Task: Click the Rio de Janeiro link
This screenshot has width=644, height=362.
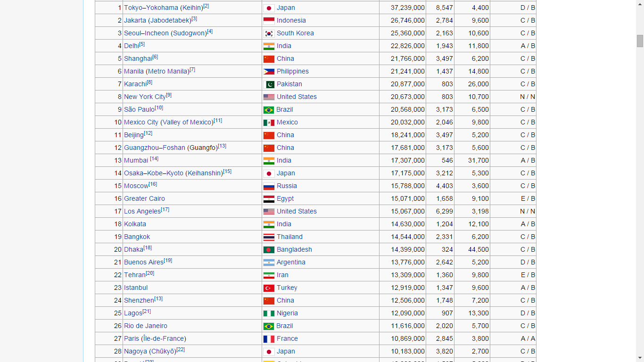Action: [146, 326]
